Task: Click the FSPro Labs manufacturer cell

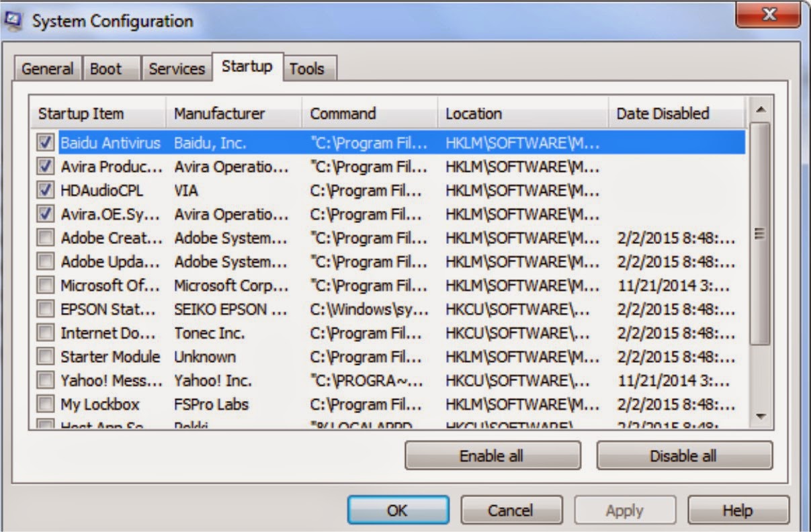Action: click(x=212, y=405)
